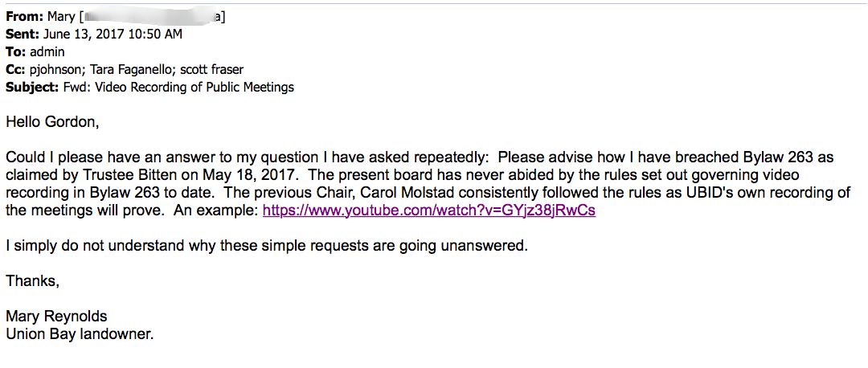
Task: Click the redacted sender email address
Action: 150,16
